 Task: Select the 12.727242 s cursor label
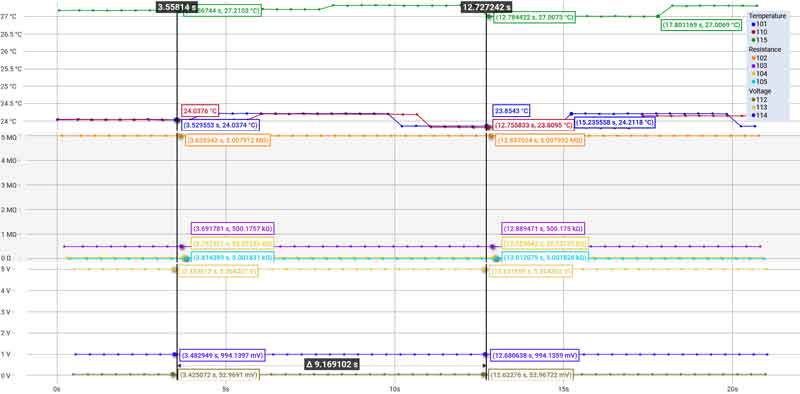click(x=486, y=7)
